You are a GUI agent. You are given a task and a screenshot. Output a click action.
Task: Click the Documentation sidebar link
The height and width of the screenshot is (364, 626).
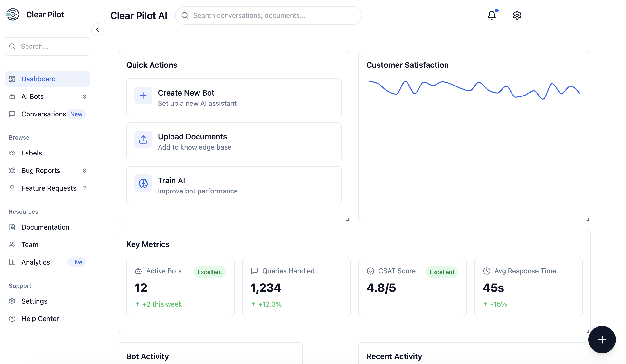45,227
